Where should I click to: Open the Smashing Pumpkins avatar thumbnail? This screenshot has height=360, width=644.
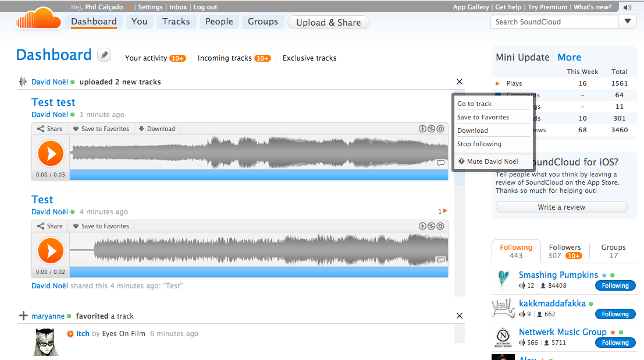(x=503, y=280)
